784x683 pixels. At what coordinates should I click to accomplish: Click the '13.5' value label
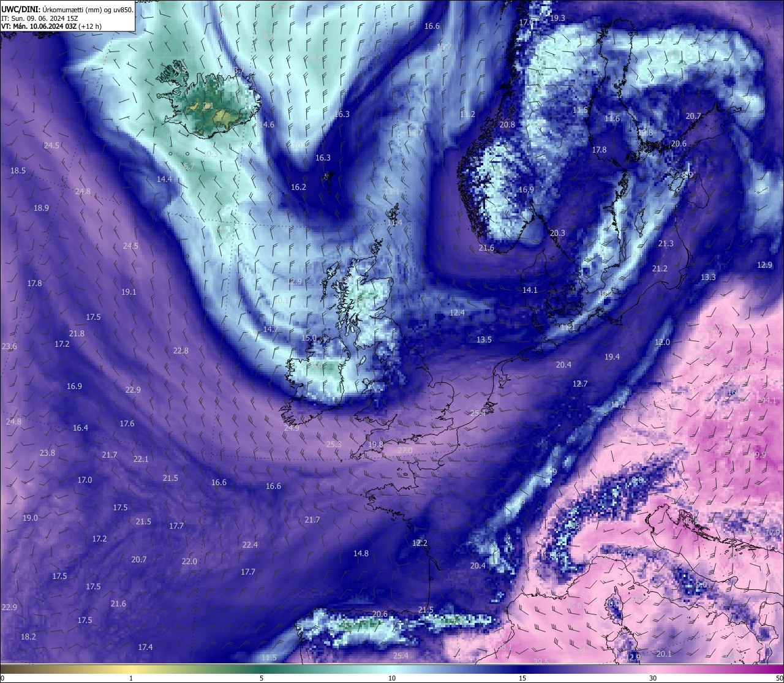point(484,339)
